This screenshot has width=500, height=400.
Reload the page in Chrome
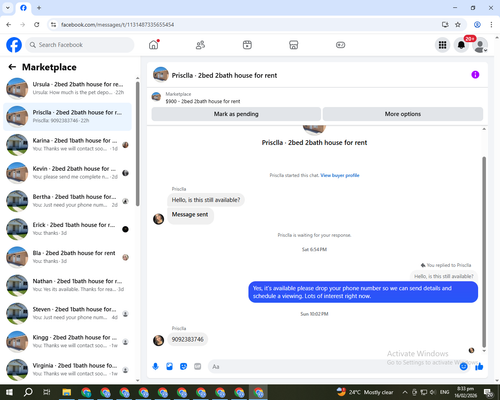coord(37,25)
